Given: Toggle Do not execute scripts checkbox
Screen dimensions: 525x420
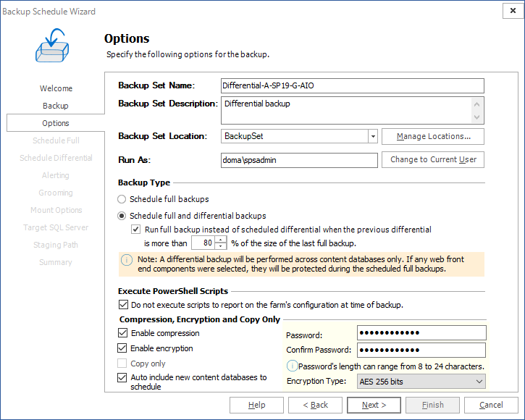Looking at the screenshot, I should (123, 304).
